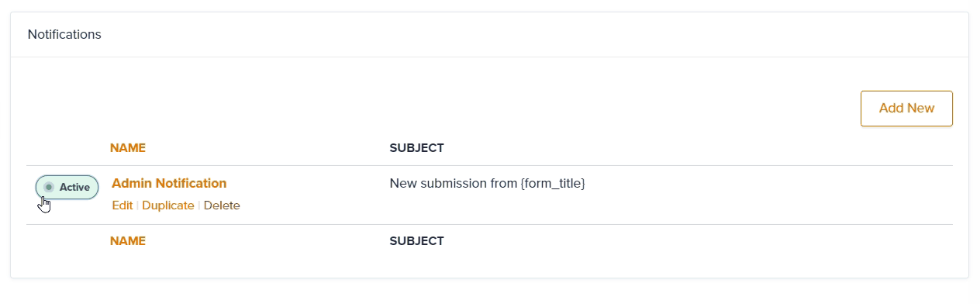This screenshot has height=304, width=980.
Task: Create a notification with Add New
Action: tap(906, 109)
